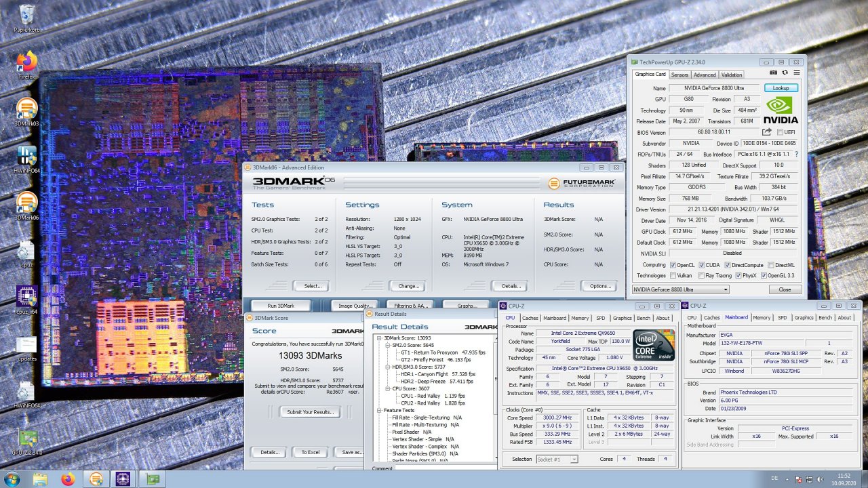Collapse the HDR/SM3.0 Score tree node
The width and height of the screenshot is (868, 488).
tap(389, 367)
